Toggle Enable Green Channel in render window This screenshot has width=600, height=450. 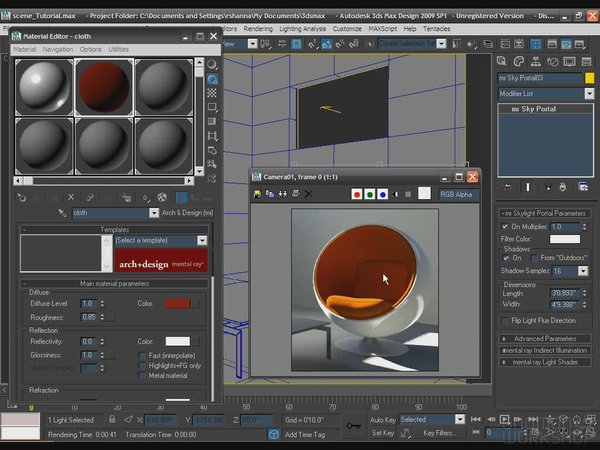click(x=370, y=194)
